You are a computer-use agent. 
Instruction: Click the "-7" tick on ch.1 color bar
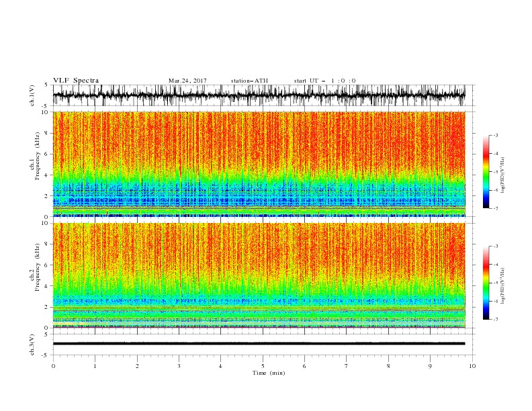(496, 209)
